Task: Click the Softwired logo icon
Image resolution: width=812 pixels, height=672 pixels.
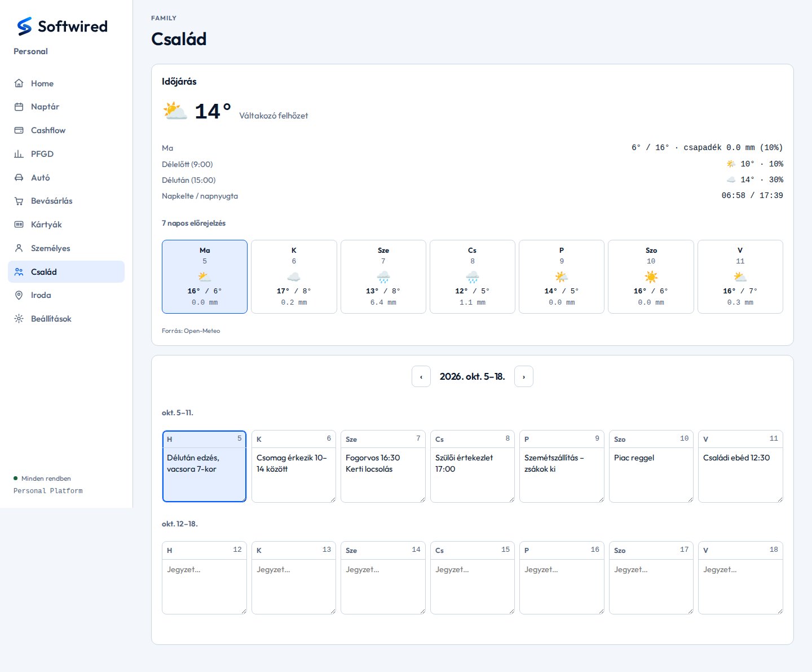Action: tap(24, 26)
